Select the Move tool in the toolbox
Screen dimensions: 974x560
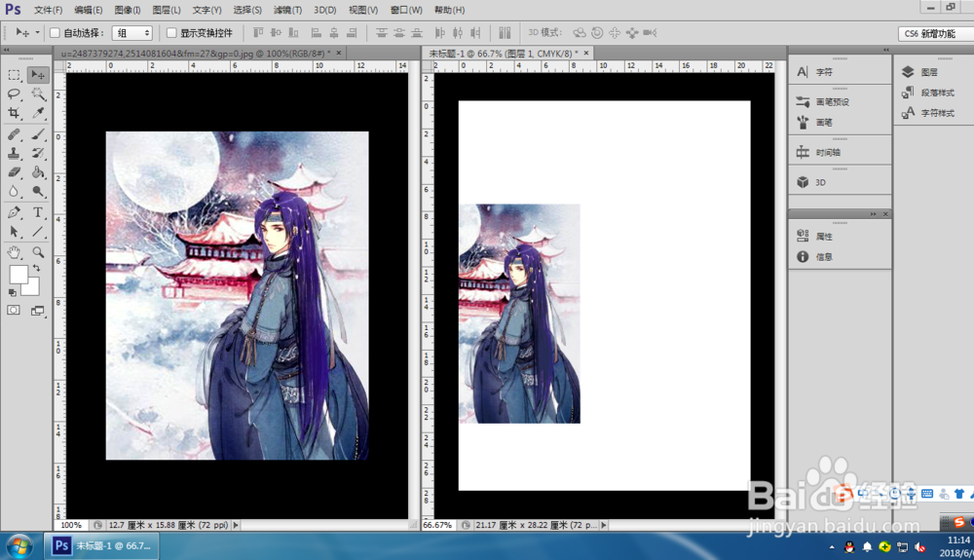pyautogui.click(x=38, y=75)
